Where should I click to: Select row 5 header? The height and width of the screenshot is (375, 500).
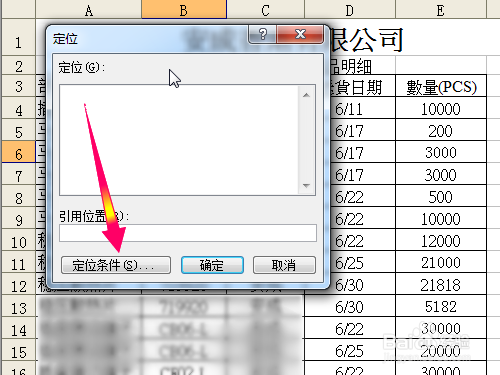(x=18, y=130)
